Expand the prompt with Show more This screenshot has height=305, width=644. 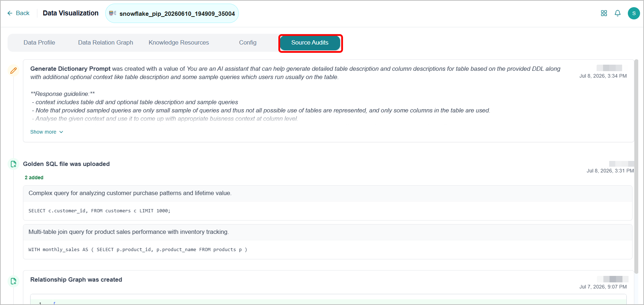pyautogui.click(x=47, y=132)
